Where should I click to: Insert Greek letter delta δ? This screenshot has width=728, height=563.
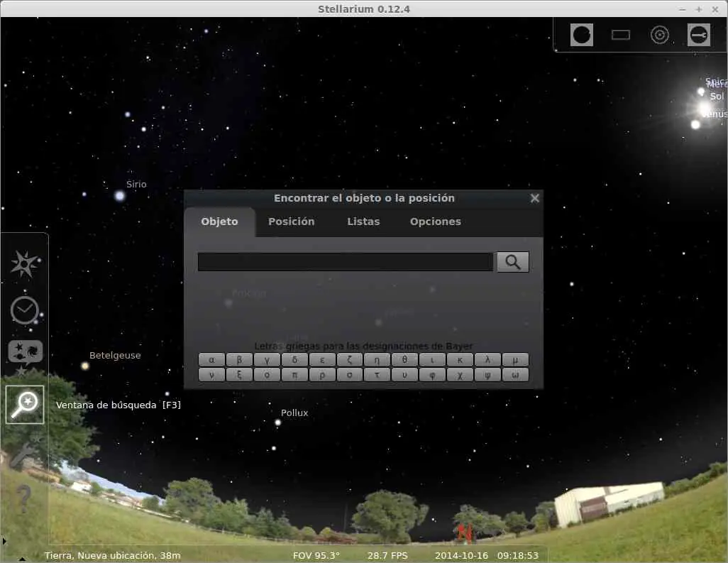[x=294, y=359]
